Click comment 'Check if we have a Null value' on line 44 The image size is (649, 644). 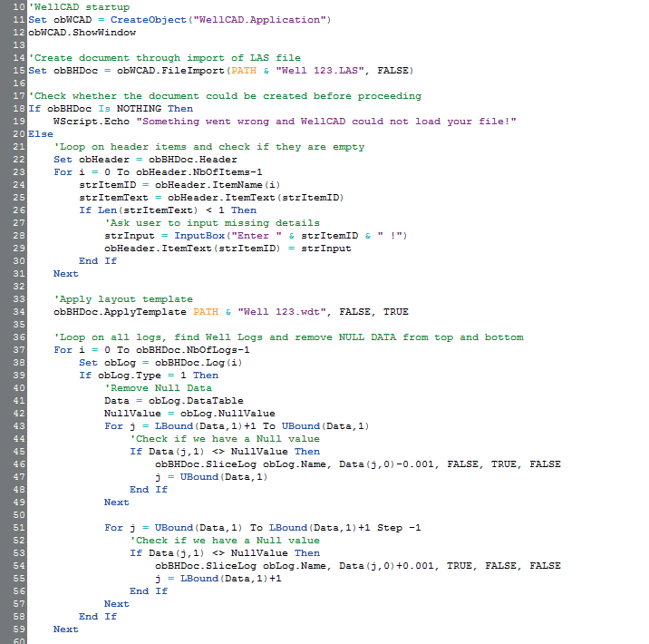(x=225, y=439)
